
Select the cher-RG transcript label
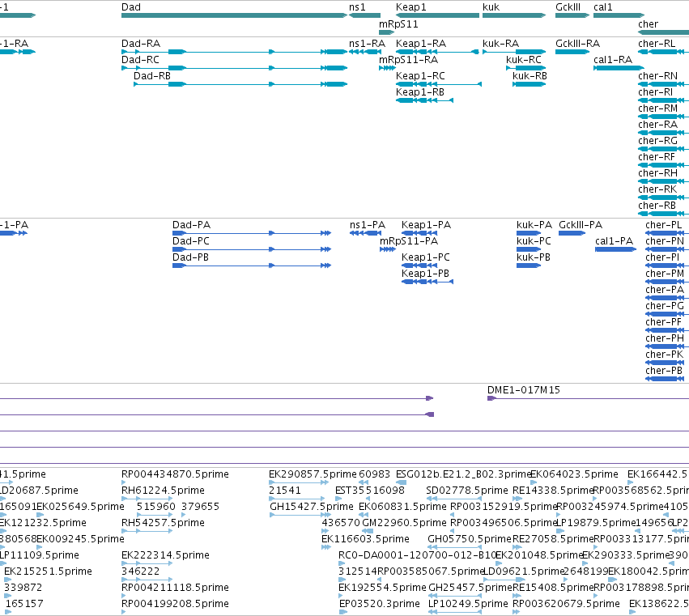[657, 141]
